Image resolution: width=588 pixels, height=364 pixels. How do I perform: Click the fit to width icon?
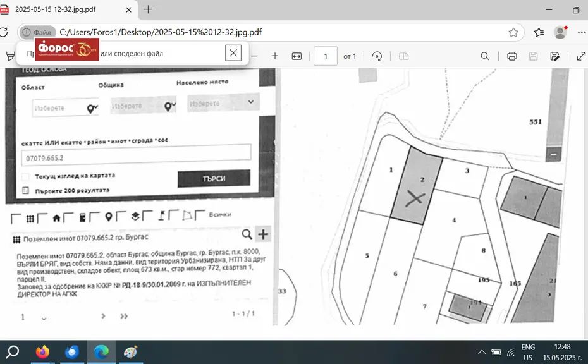click(x=297, y=56)
